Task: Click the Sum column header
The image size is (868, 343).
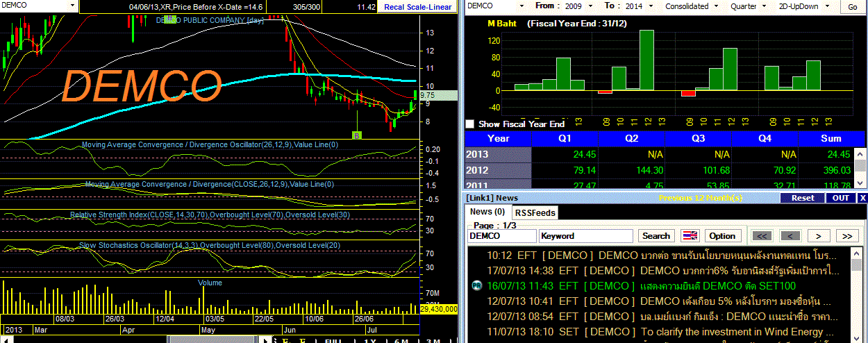Action: (831, 138)
